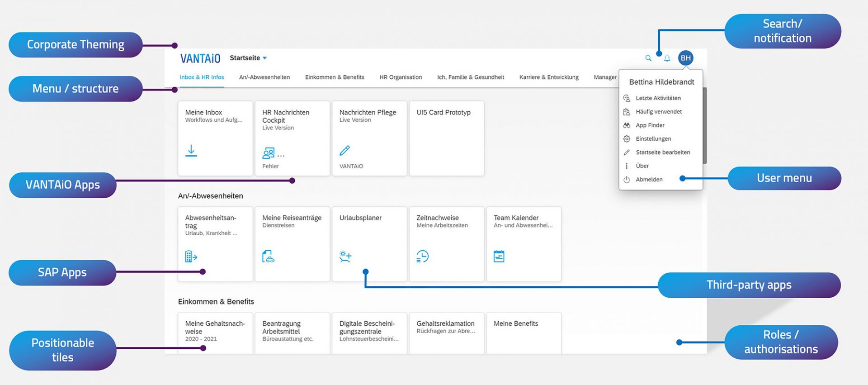Click the car icon in Meine Reiseanträge tile
Screen dimensions: 868x385
point(268,257)
